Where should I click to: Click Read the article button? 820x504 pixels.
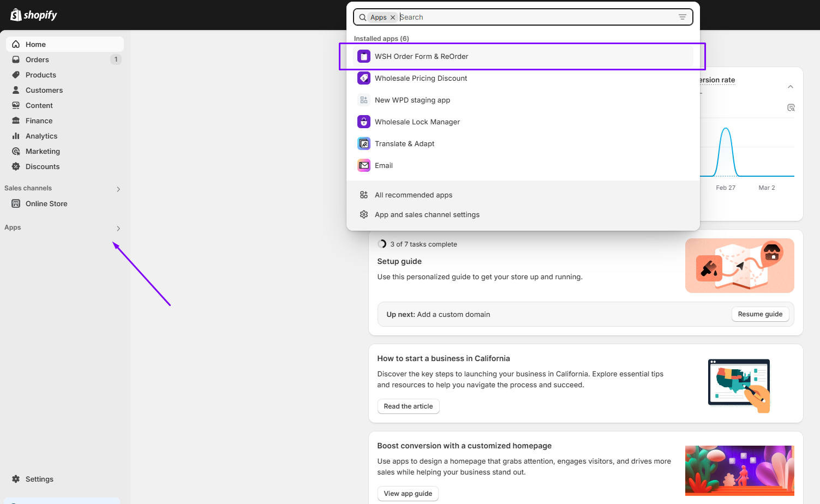tap(408, 406)
